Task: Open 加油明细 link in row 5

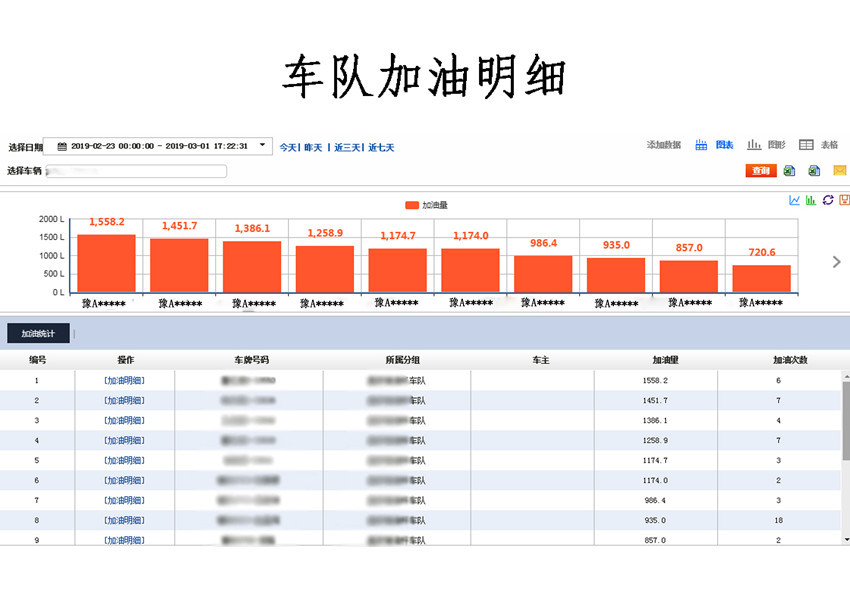Action: point(124,461)
